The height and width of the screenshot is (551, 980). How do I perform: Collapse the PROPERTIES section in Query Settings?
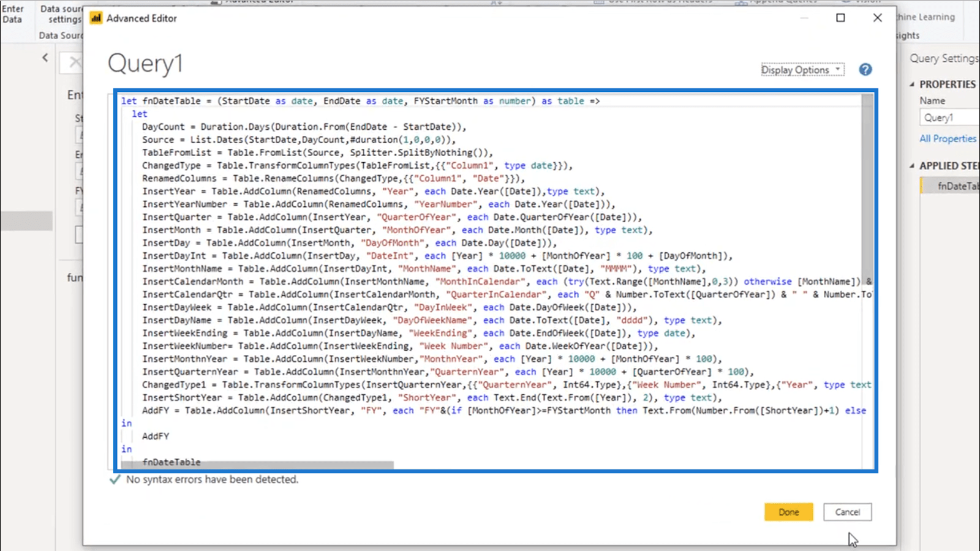pyautogui.click(x=912, y=84)
